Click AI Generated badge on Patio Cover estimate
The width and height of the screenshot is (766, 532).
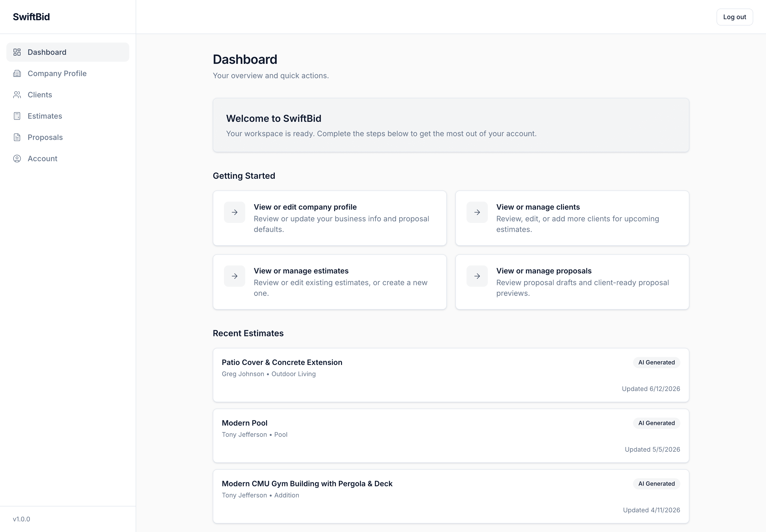tap(656, 362)
